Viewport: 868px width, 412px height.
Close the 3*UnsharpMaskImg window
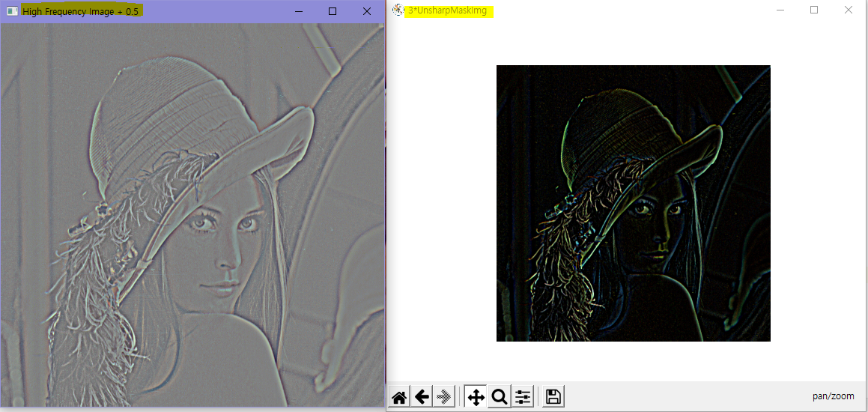pos(848,10)
